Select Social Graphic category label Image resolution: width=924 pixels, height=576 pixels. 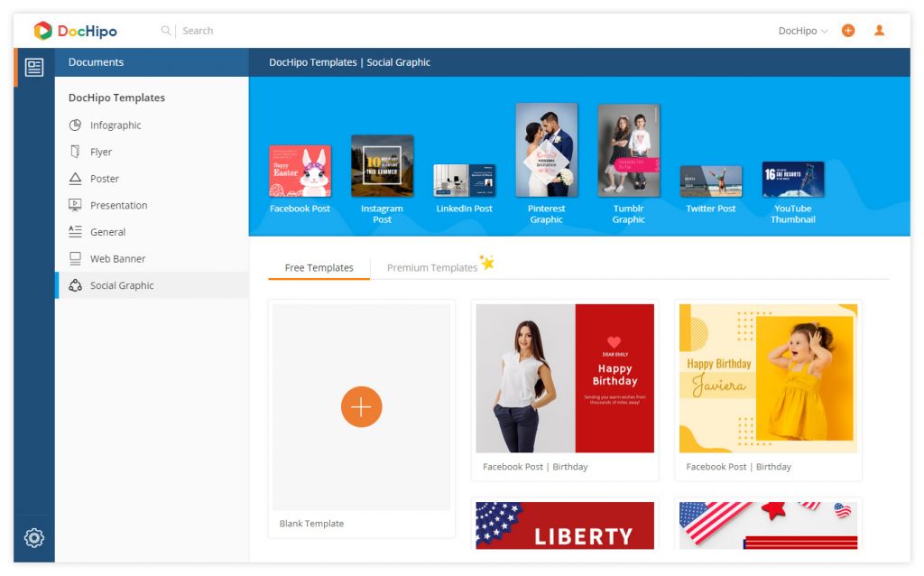click(122, 285)
